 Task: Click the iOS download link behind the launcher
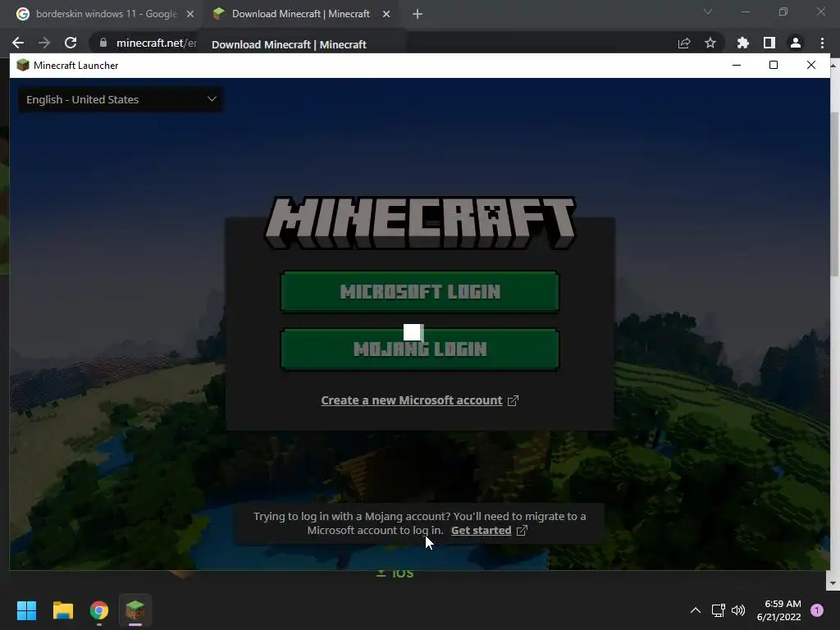coord(395,573)
